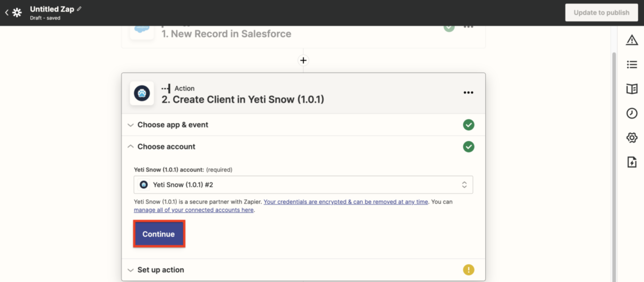The width and height of the screenshot is (644, 282).
Task: Open the credentials are encrypted link
Action: [x=346, y=202]
